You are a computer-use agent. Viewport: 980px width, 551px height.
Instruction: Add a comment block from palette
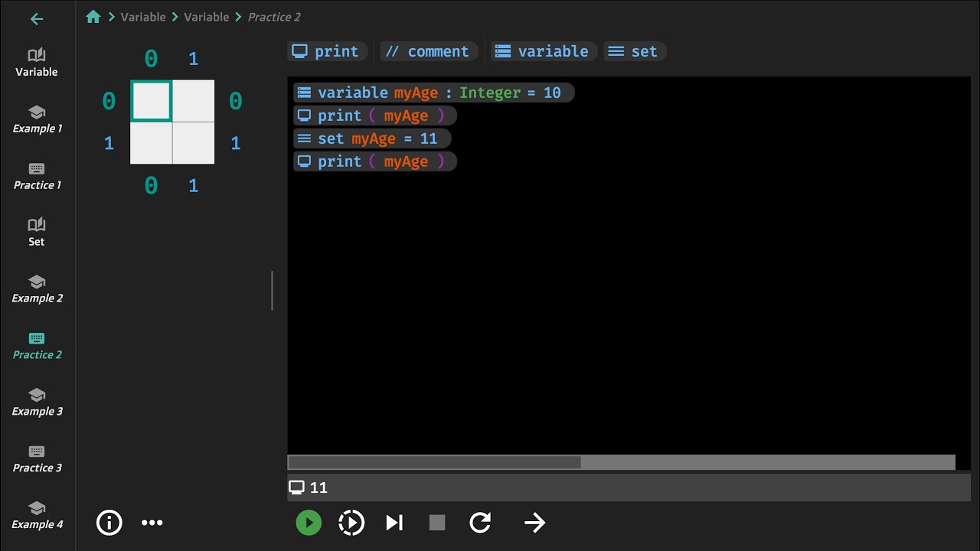coord(429,51)
